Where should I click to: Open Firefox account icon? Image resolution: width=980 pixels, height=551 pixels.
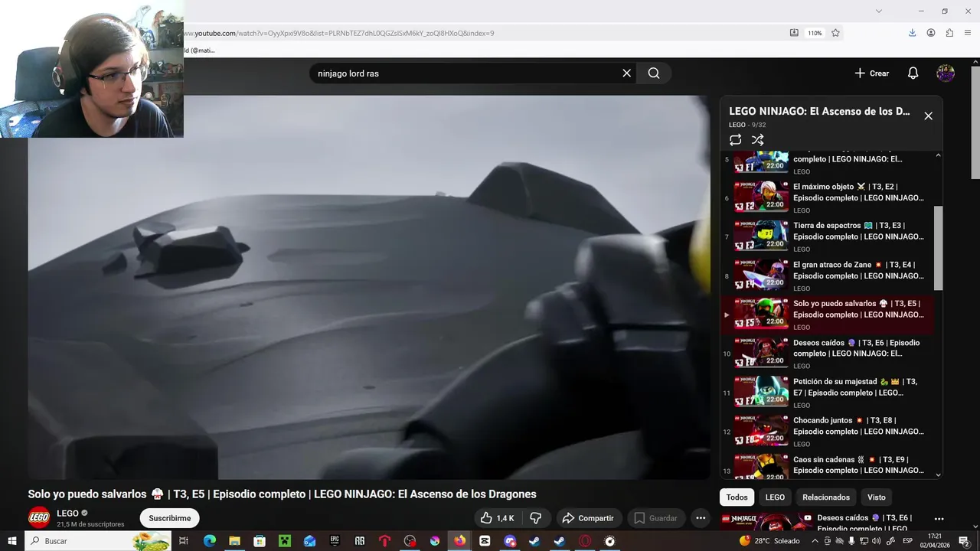[x=931, y=33]
